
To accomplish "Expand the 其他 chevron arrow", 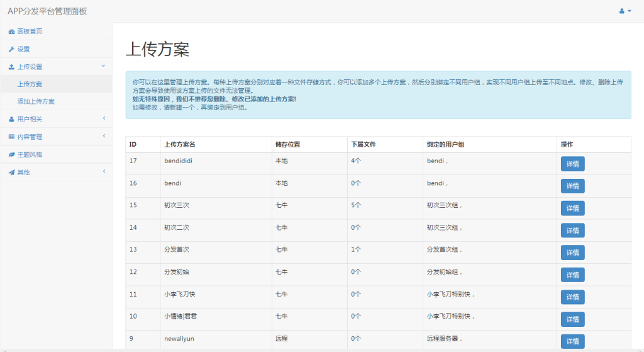I will tap(103, 171).
